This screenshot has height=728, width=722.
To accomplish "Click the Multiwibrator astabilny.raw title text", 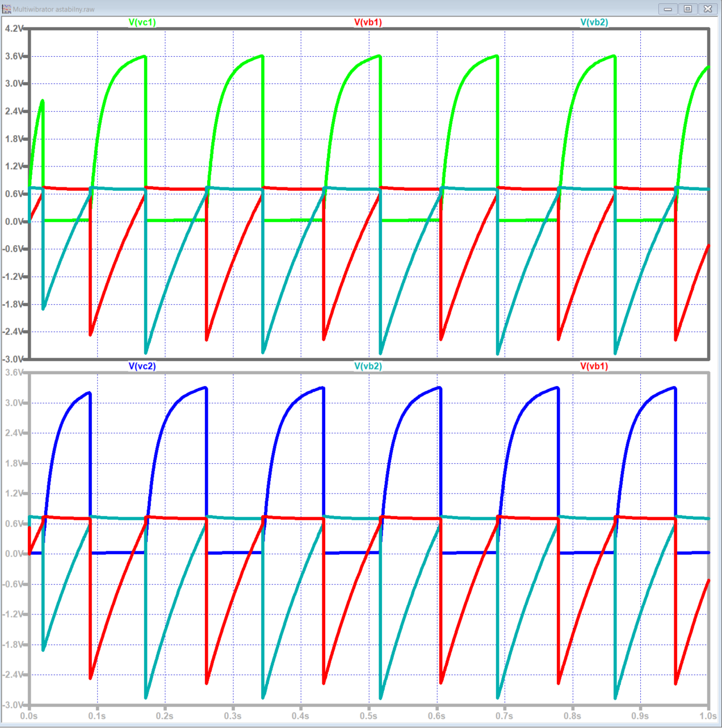I will (x=54, y=10).
